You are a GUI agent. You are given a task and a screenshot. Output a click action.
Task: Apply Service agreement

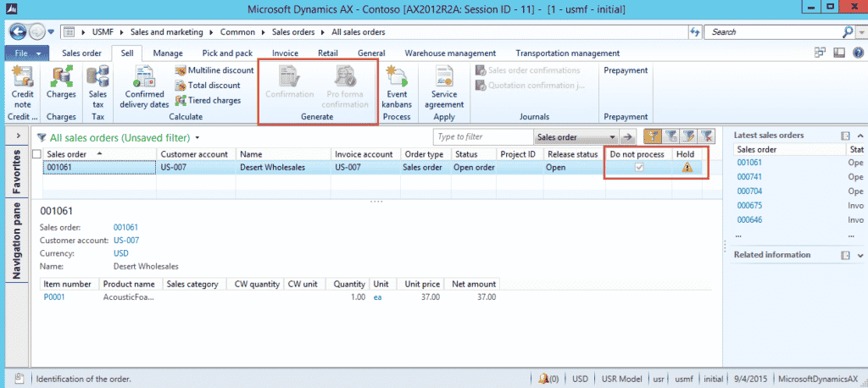pos(444,87)
